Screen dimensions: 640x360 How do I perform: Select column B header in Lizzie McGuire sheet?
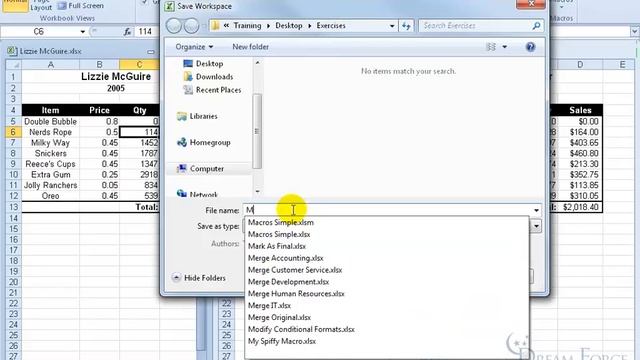point(99,64)
